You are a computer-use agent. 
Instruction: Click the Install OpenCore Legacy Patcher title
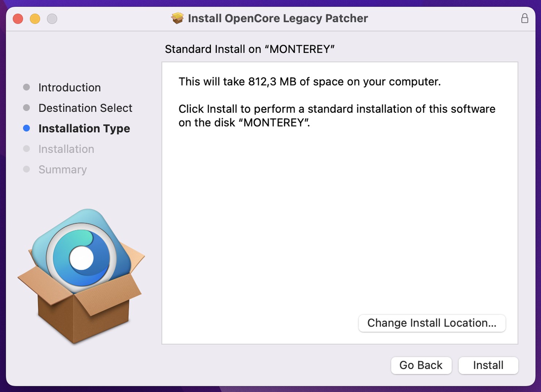click(x=278, y=18)
